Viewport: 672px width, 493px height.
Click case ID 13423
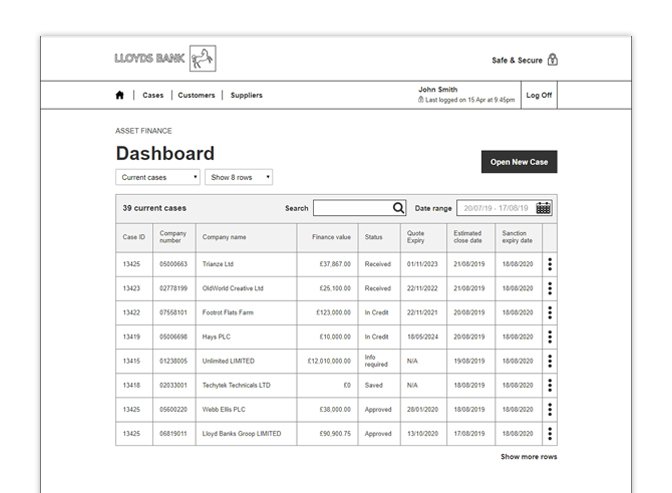click(131, 289)
